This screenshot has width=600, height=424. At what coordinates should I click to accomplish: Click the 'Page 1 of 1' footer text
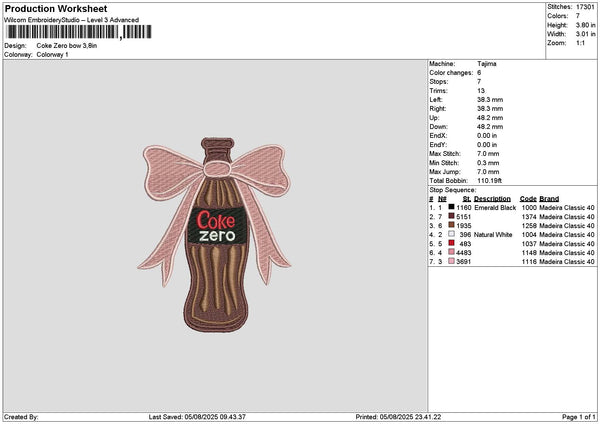coord(579,417)
